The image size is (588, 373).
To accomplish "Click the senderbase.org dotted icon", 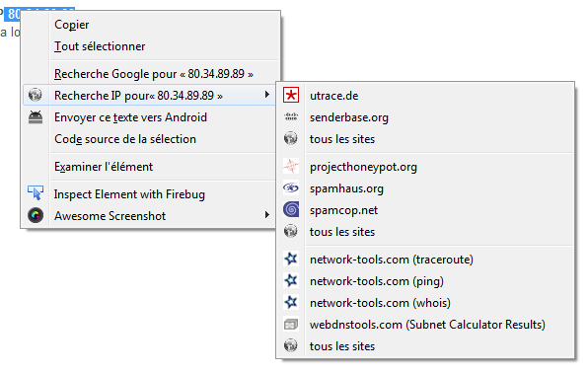I will 291,116.
